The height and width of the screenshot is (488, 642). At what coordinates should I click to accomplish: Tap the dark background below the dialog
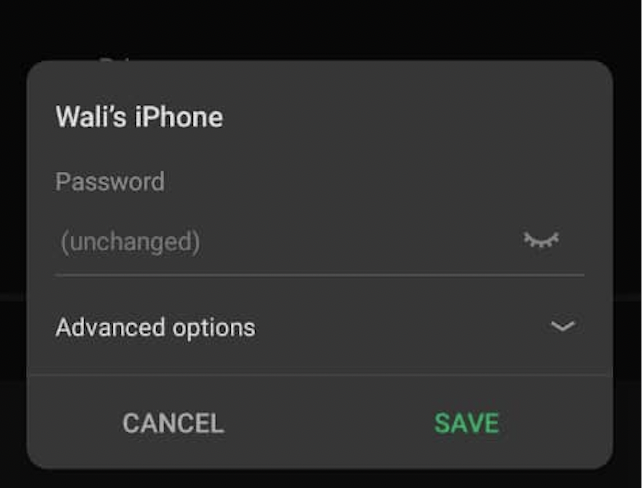click(321, 479)
